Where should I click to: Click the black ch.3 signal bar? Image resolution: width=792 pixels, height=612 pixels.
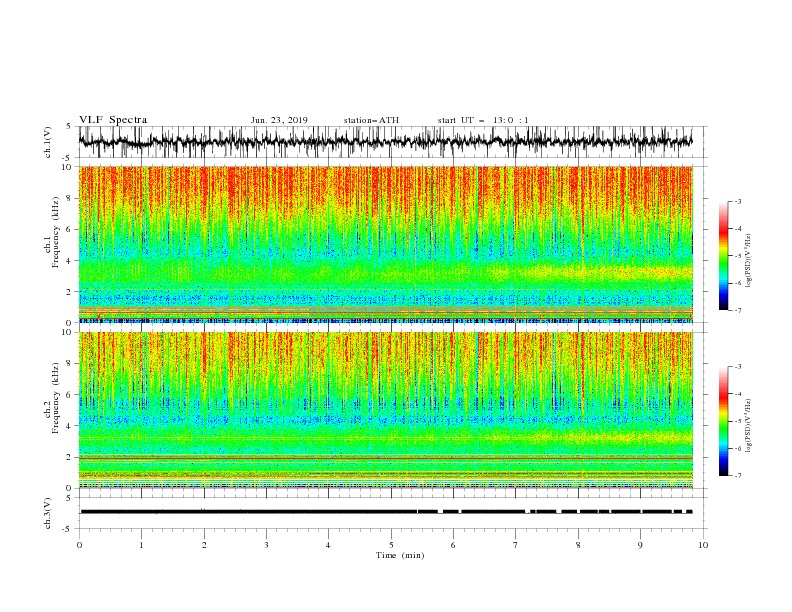[x=386, y=512]
